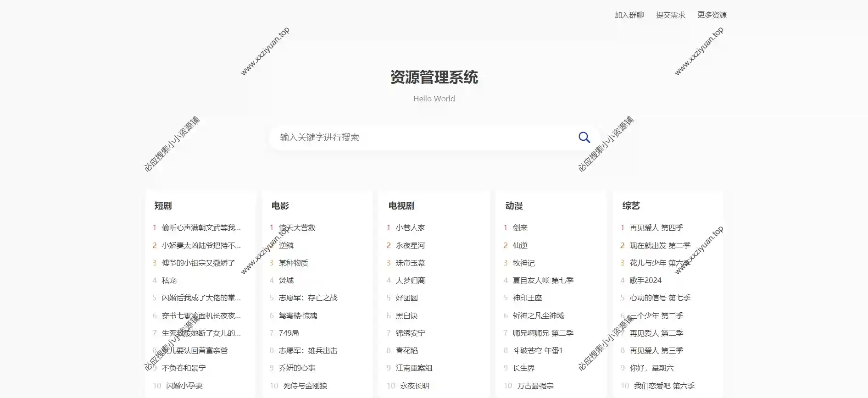Open 斗破苍穹 年番1 anime
This screenshot has width=868, height=398.
click(x=537, y=351)
